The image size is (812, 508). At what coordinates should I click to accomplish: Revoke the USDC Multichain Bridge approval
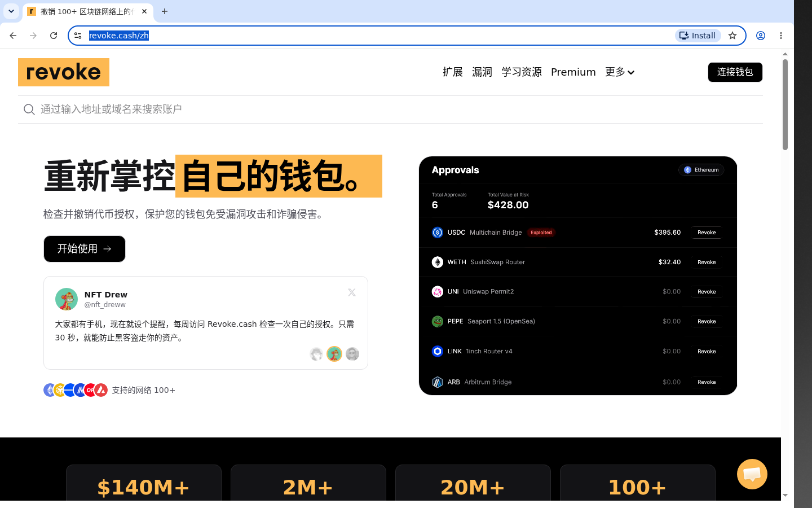point(707,233)
